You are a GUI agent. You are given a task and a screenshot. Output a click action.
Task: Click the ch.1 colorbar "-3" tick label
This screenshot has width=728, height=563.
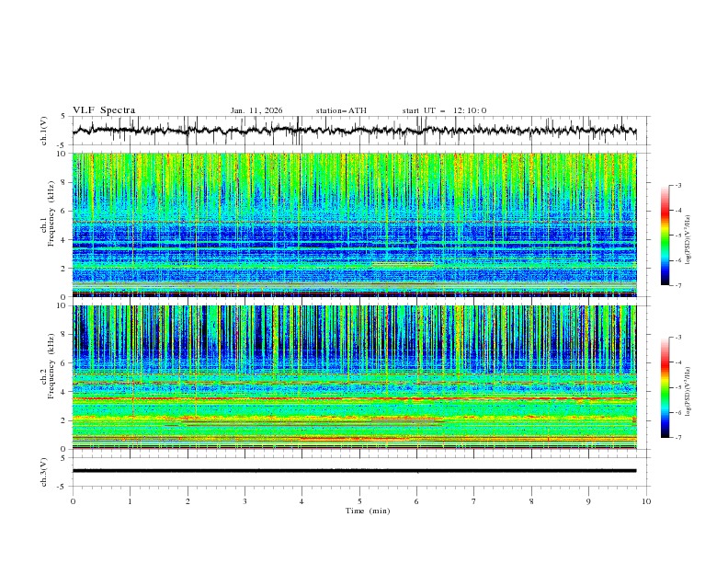[x=677, y=185]
